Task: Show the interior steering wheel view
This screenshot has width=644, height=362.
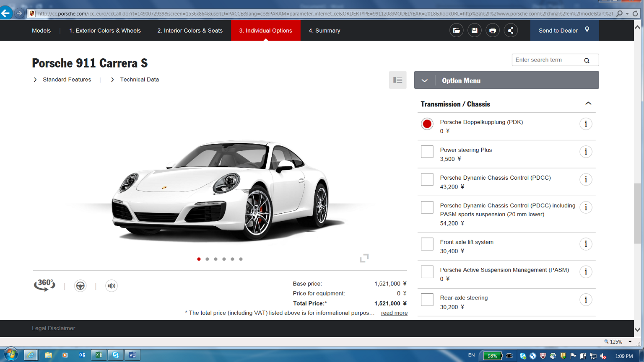Action: tap(80, 286)
